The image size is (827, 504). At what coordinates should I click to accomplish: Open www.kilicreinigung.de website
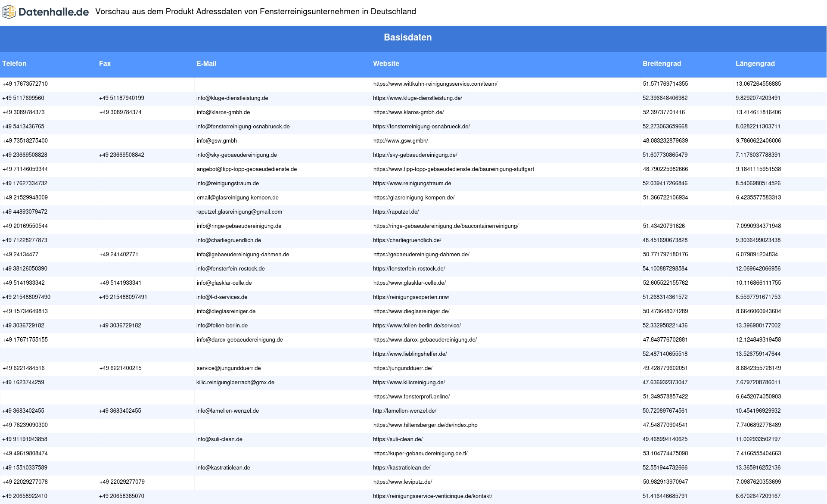(x=409, y=383)
